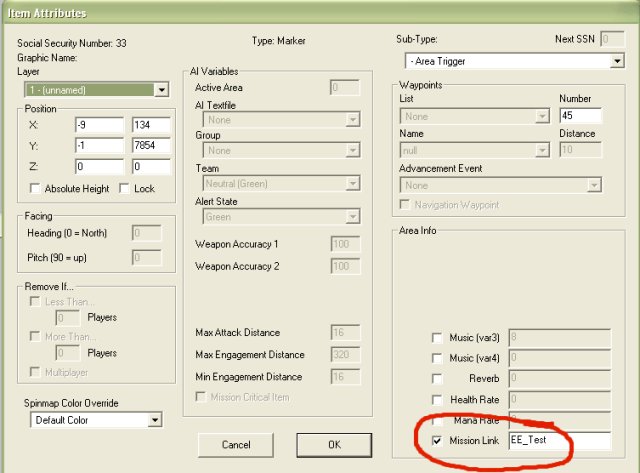
Task: Click the Cancel button
Action: pyautogui.click(x=236, y=443)
